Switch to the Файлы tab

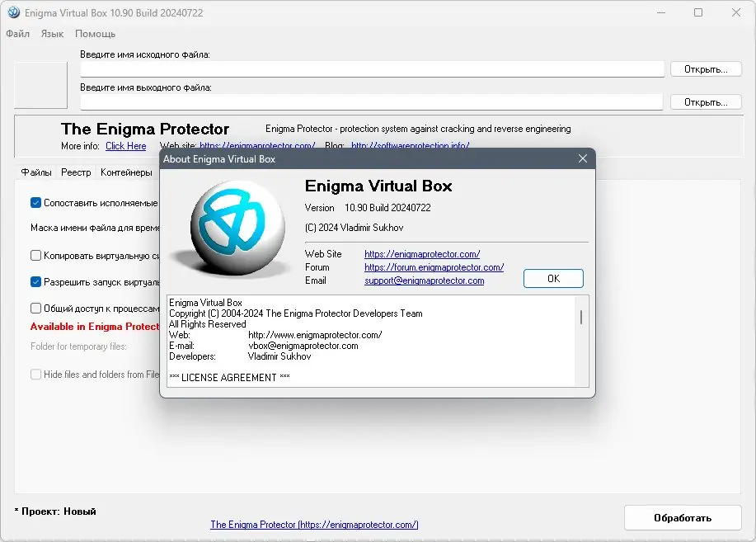click(x=36, y=172)
